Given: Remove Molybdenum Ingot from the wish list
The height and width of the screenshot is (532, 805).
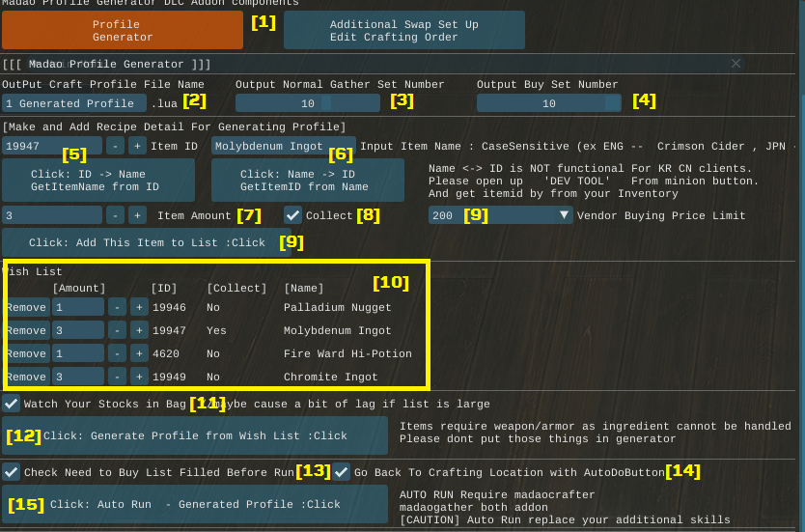Looking at the screenshot, I should tap(28, 330).
